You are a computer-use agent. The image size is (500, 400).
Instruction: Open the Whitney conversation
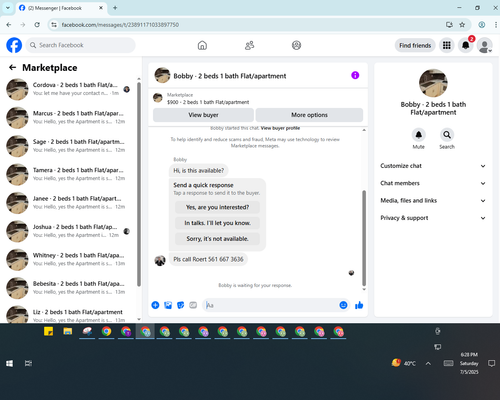69,259
